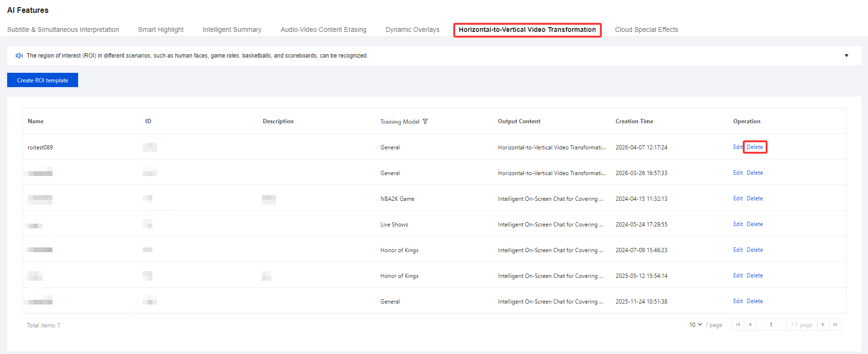Jump to the last page arrow
868x354 pixels.
coord(835,324)
